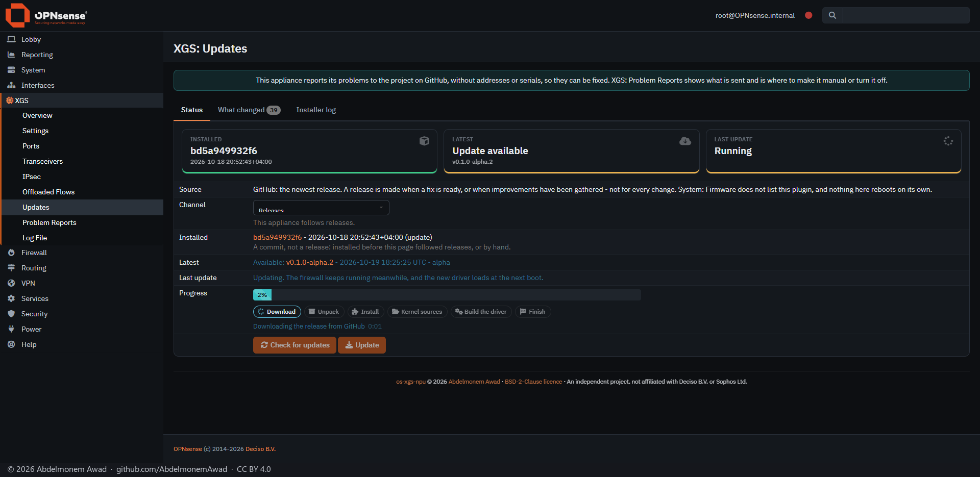The image size is (980, 477).
Task: Click the Last Update spinner icon
Action: [948, 141]
